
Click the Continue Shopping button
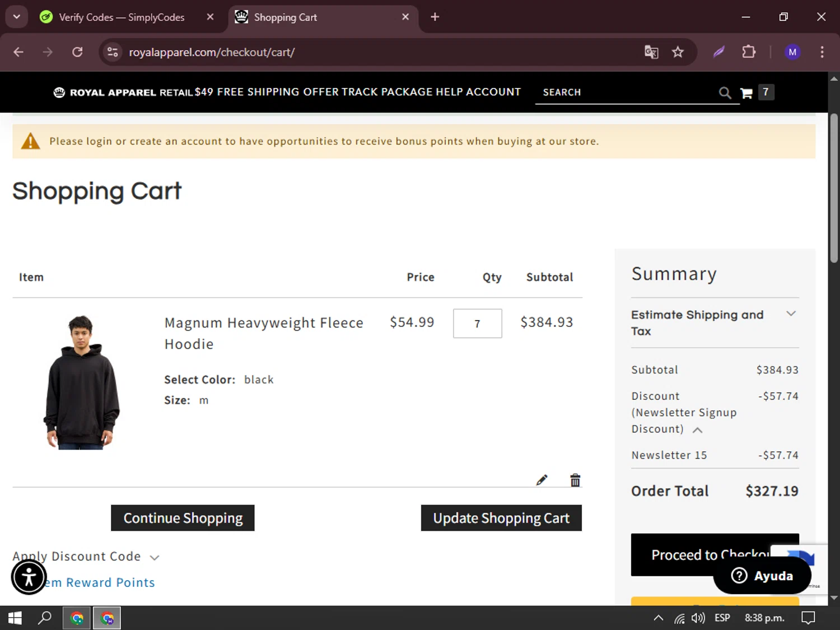pos(183,518)
